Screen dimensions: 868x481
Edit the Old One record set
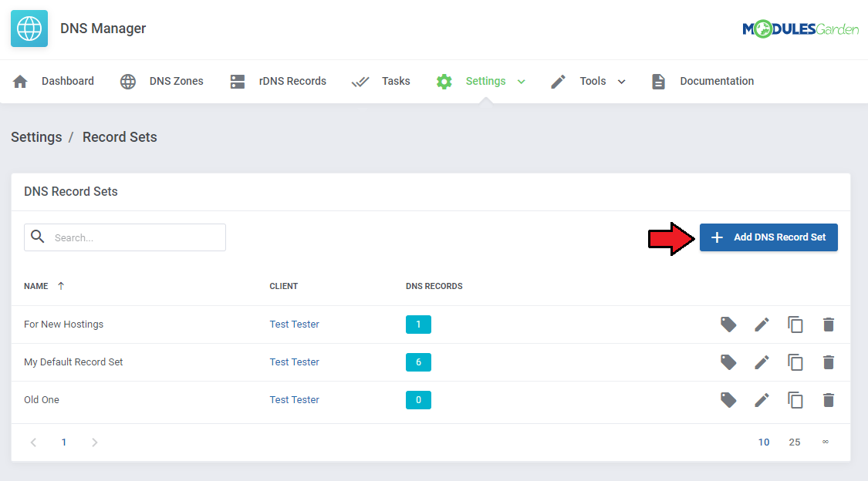[762, 400]
